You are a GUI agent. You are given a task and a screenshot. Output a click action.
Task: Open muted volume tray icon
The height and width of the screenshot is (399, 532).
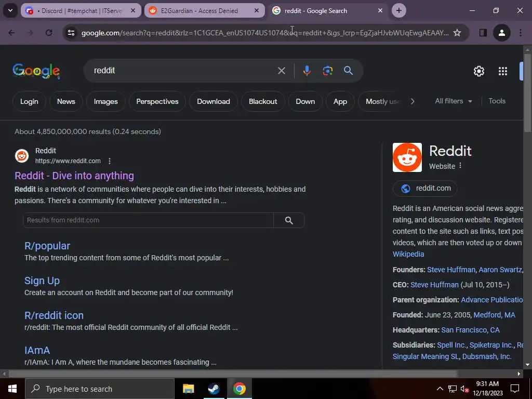tap(464, 389)
